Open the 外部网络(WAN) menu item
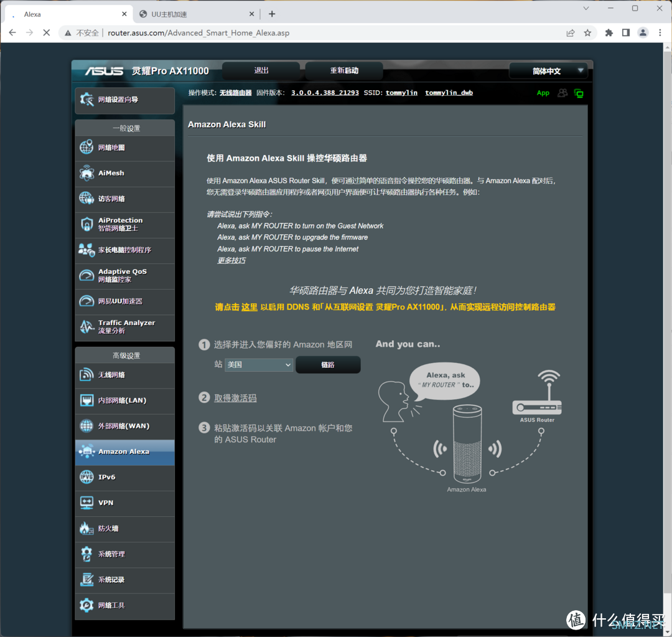 (124, 426)
